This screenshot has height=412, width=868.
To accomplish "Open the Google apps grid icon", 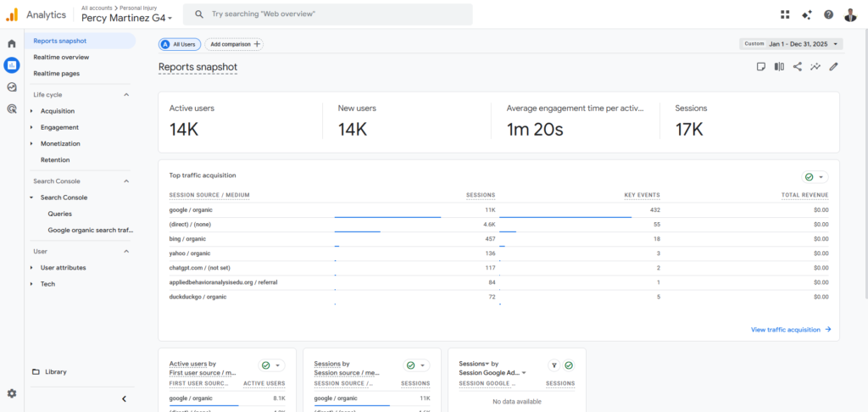I will click(785, 14).
